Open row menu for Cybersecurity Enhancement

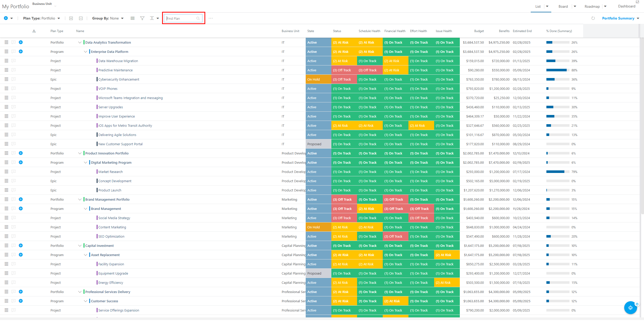[x=6, y=79]
